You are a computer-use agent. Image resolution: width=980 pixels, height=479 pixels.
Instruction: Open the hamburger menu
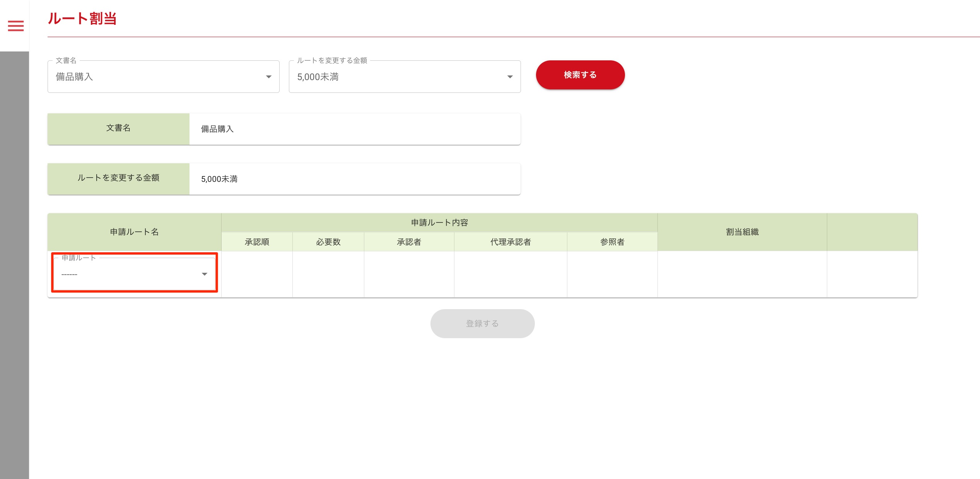(16, 26)
